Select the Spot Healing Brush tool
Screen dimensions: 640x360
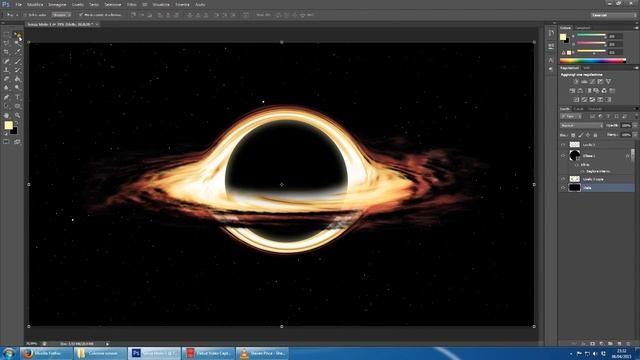click(x=7, y=61)
